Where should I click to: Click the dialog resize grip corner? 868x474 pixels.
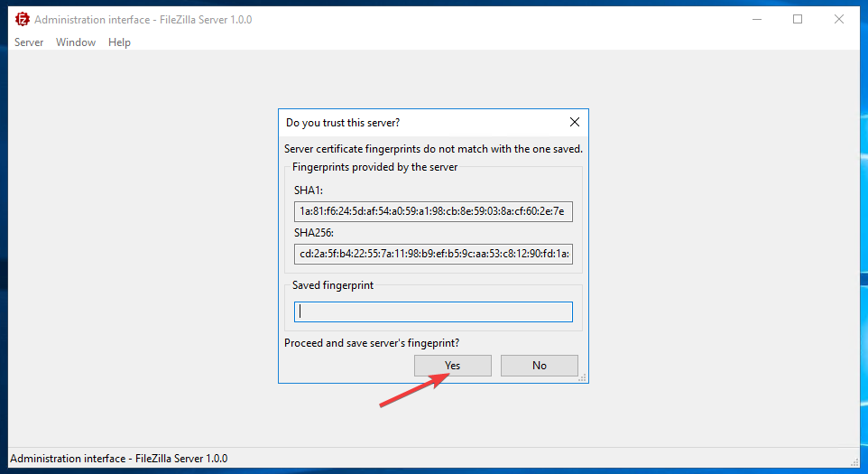click(582, 377)
